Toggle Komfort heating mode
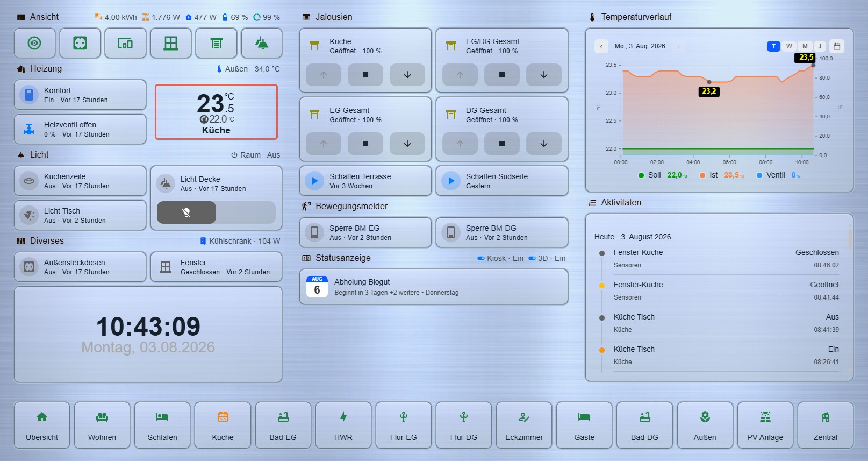 coord(80,95)
